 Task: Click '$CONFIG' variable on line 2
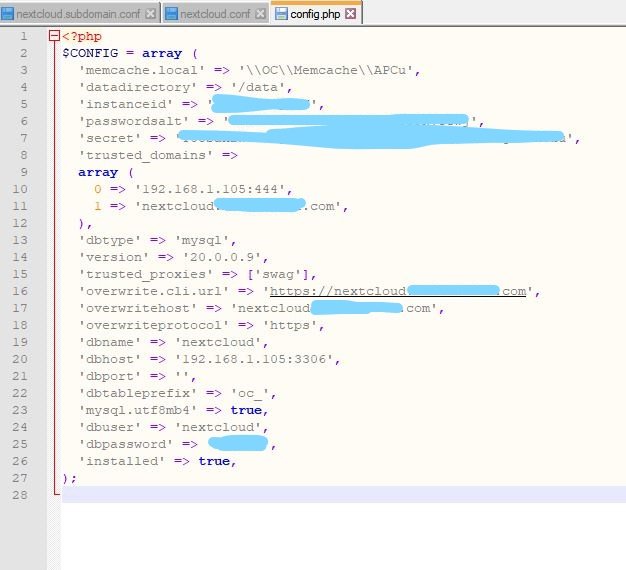pos(90,53)
